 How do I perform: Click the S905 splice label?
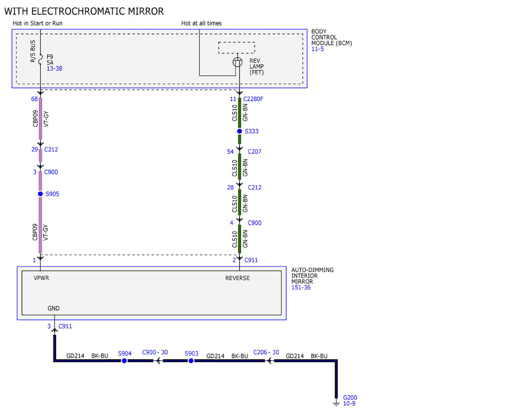[52, 194]
